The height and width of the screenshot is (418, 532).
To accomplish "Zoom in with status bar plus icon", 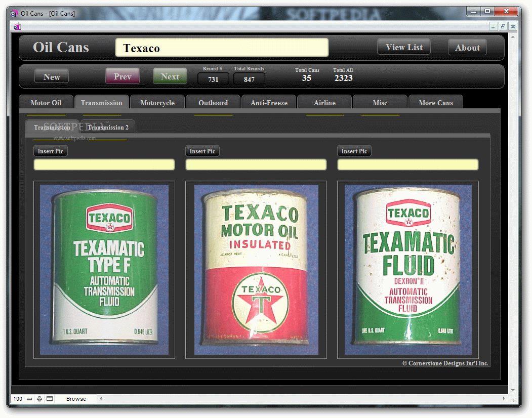I will pyautogui.click(x=39, y=399).
